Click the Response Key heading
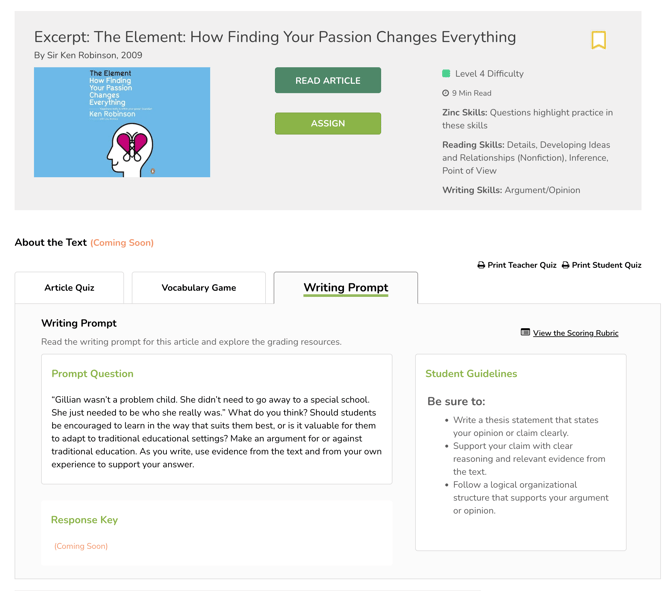The image size is (670, 607). pyautogui.click(x=84, y=520)
